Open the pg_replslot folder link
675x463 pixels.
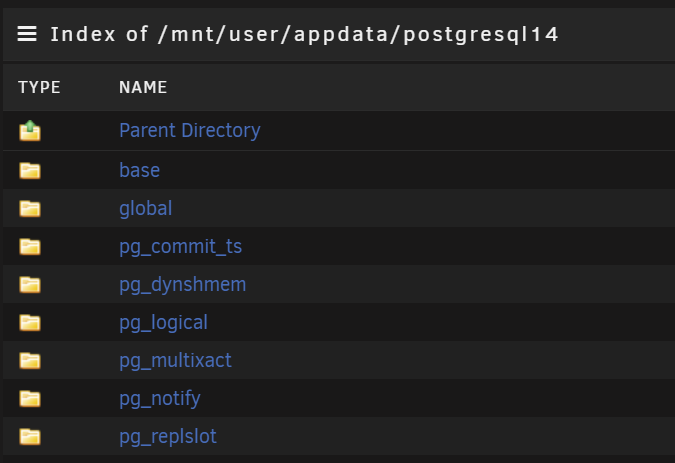point(167,437)
